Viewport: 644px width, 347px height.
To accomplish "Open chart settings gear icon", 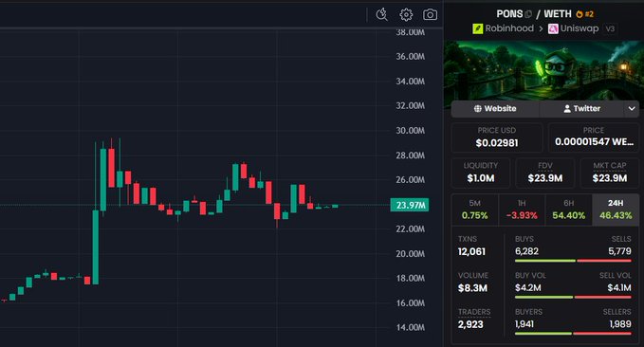I will 406,14.
